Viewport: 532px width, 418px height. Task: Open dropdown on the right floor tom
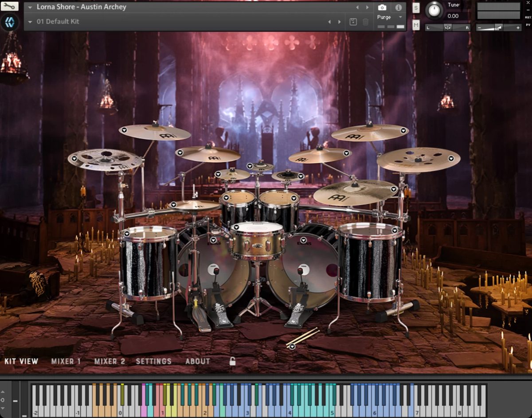click(x=395, y=230)
